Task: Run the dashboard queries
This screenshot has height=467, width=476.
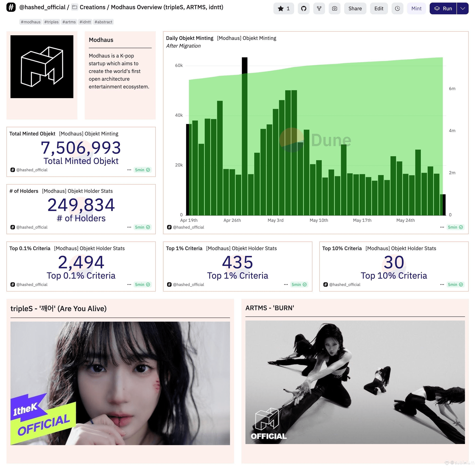Action: pos(443,9)
